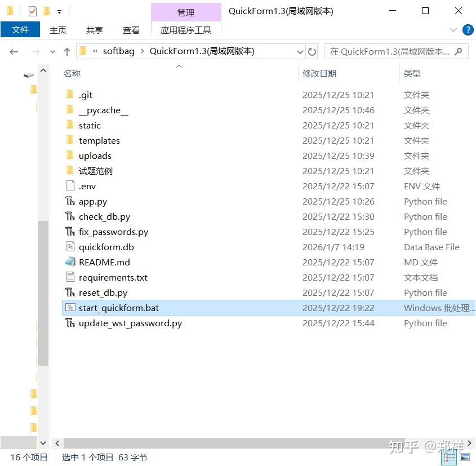Image resolution: width=476 pixels, height=466 pixels.
Task: Select the update_wst_password.py file icon
Action: coord(70,323)
